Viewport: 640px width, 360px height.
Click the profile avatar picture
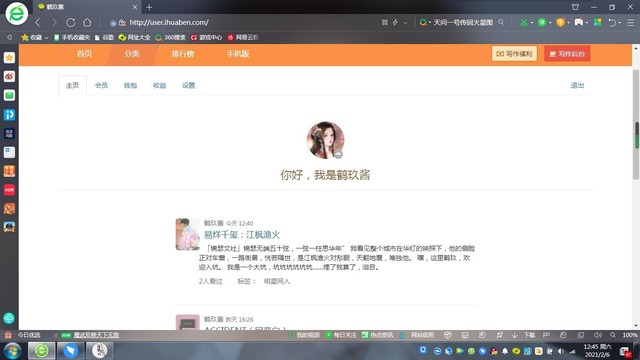(x=325, y=140)
